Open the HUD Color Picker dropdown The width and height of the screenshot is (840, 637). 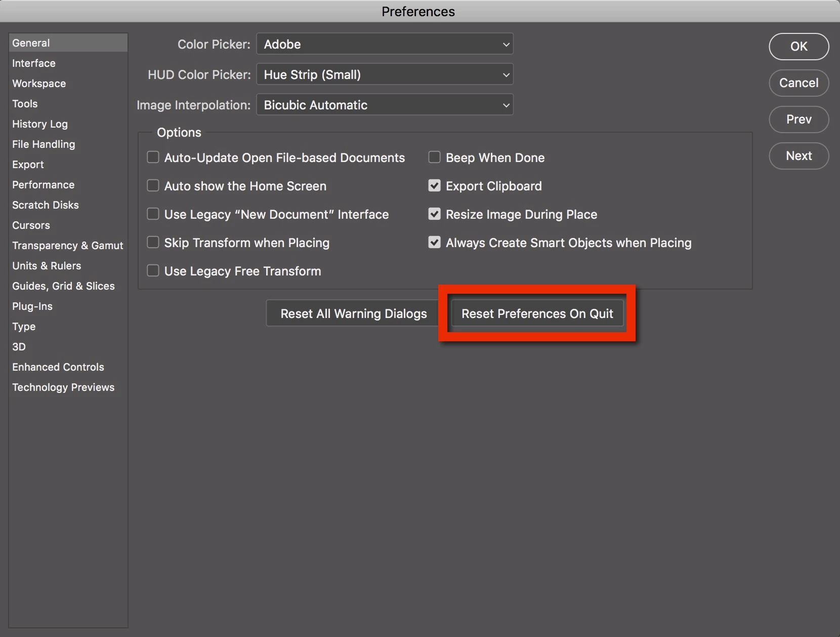click(x=385, y=74)
